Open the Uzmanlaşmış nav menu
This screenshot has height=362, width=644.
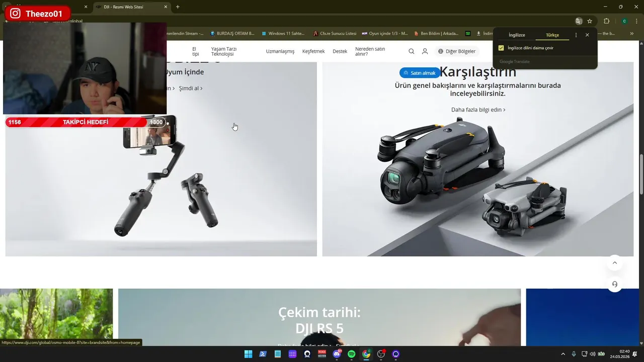(x=280, y=51)
